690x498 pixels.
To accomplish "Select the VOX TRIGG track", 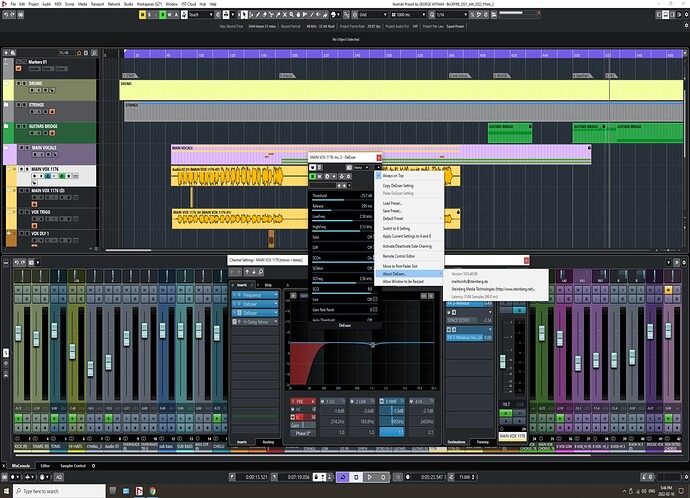I will (x=55, y=218).
